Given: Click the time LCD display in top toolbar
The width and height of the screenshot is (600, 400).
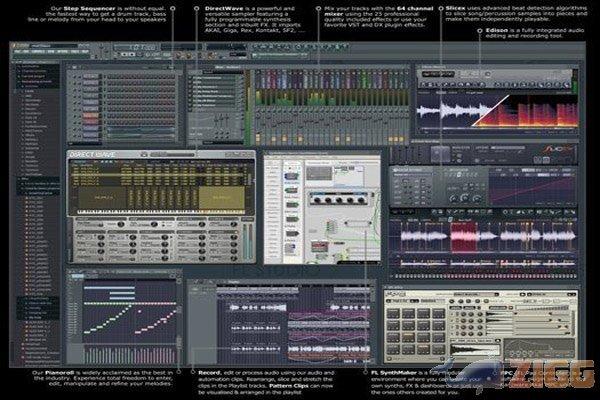Looking at the screenshot, I should point(135,47).
